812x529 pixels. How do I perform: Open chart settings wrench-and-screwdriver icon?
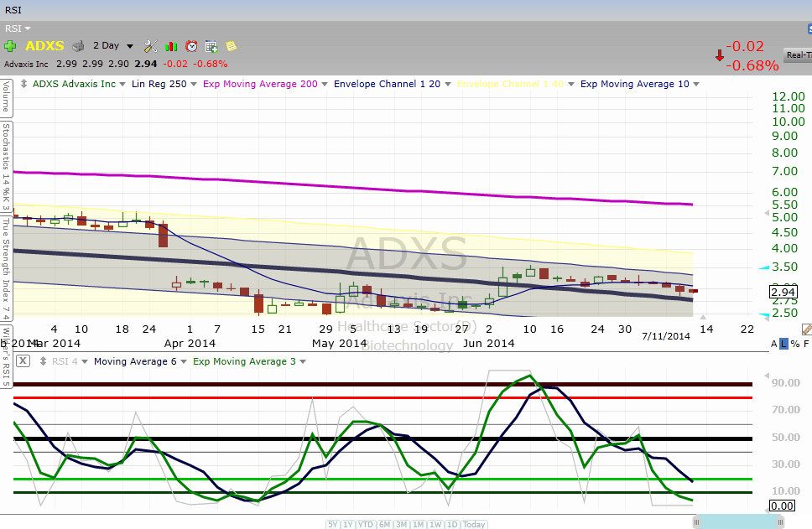[x=151, y=46]
